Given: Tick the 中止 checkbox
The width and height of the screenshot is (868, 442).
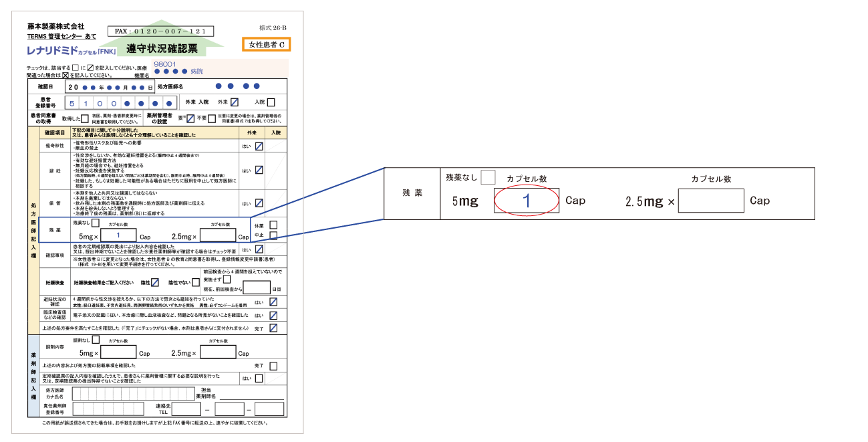Looking at the screenshot, I should [x=273, y=235].
